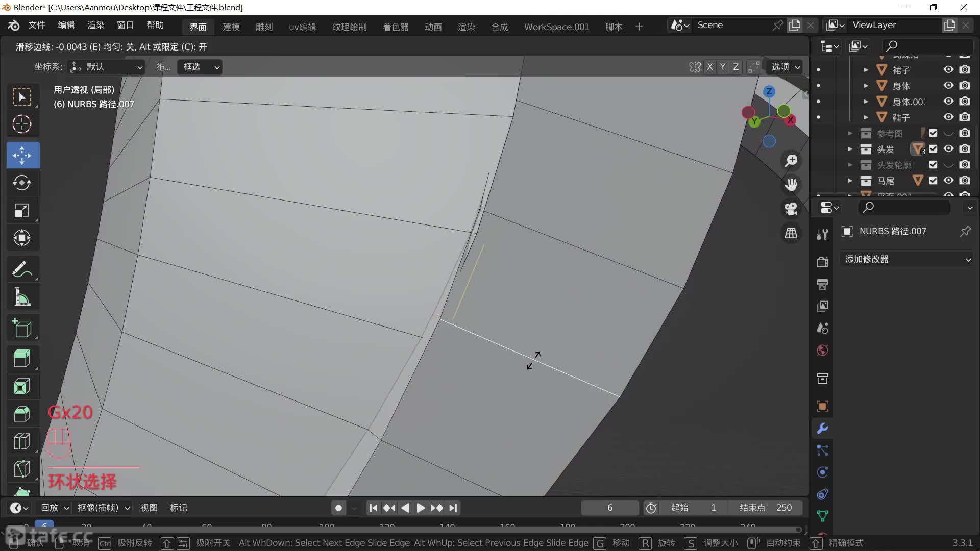Expand the 马尾 collection

click(850, 181)
